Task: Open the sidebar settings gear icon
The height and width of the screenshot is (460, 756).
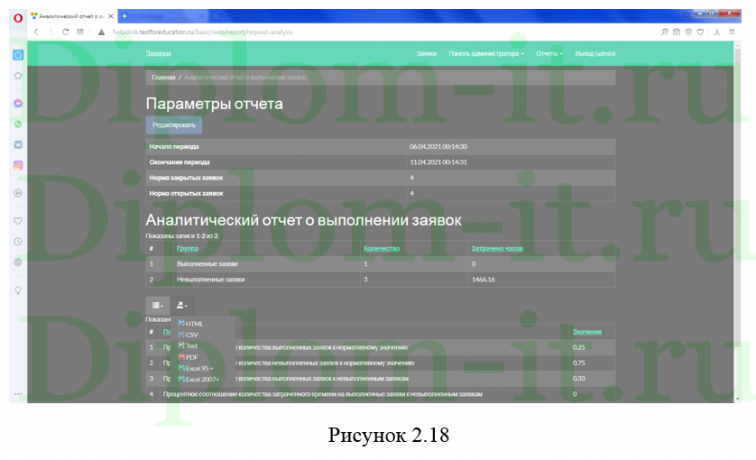Action: pos(18,262)
